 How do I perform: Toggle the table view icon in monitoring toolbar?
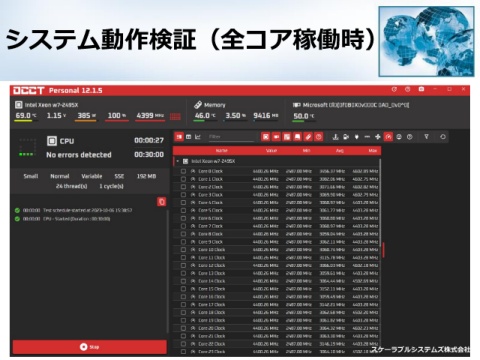click(x=188, y=137)
